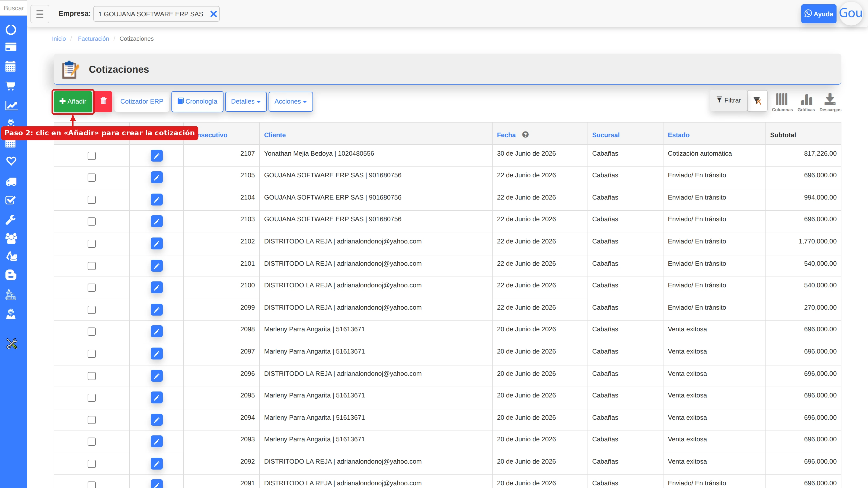The height and width of the screenshot is (488, 868).
Task: Open the crossed tools settings icon in sidebar
Action: point(12,343)
